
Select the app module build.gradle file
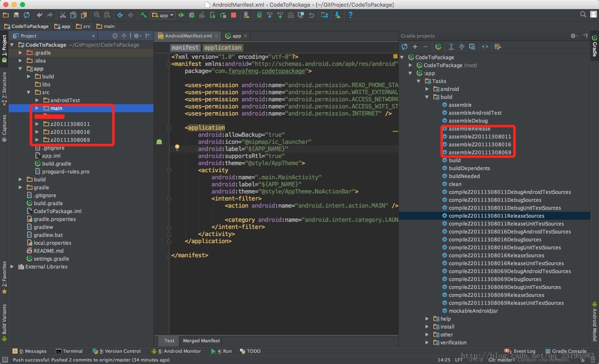[x=56, y=164]
